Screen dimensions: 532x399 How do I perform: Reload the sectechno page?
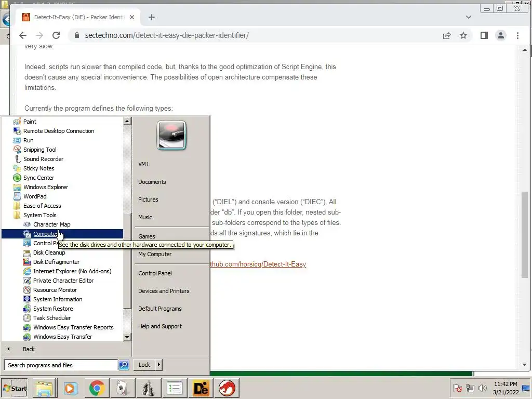coord(56,35)
